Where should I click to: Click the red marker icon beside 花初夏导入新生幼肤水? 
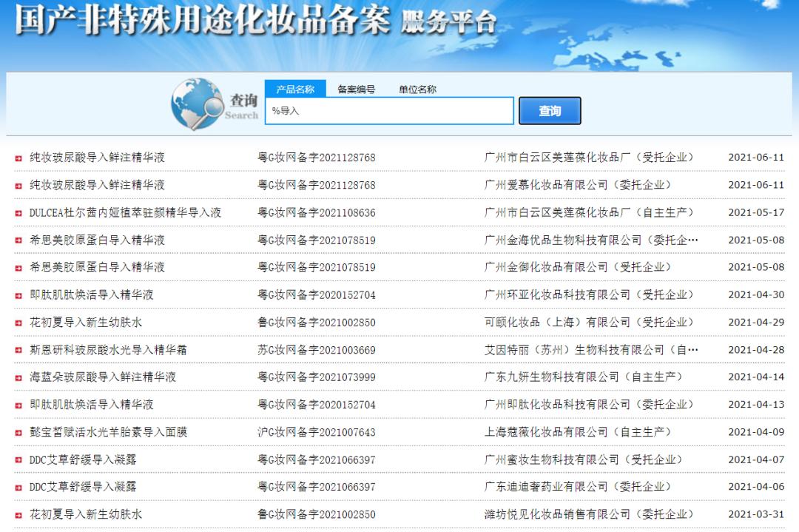click(x=18, y=321)
